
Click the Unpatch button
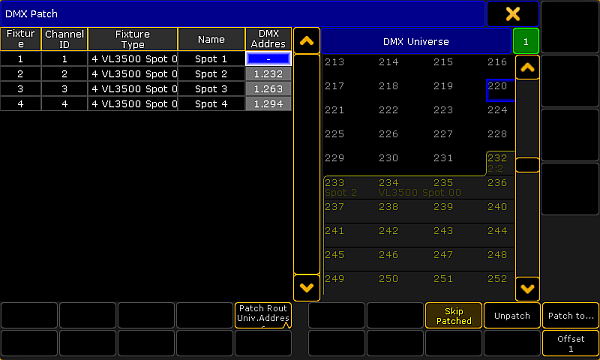512,316
